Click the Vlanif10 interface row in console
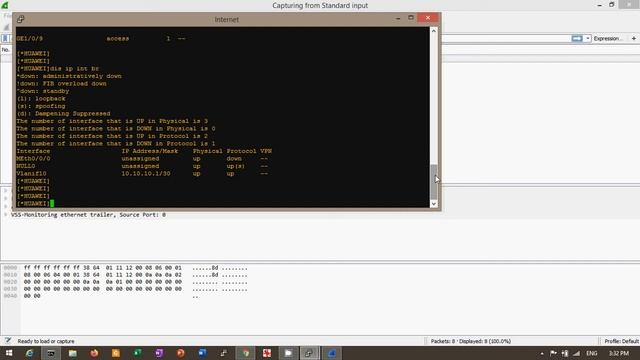Image resolution: width=640 pixels, height=360 pixels. tap(142, 173)
